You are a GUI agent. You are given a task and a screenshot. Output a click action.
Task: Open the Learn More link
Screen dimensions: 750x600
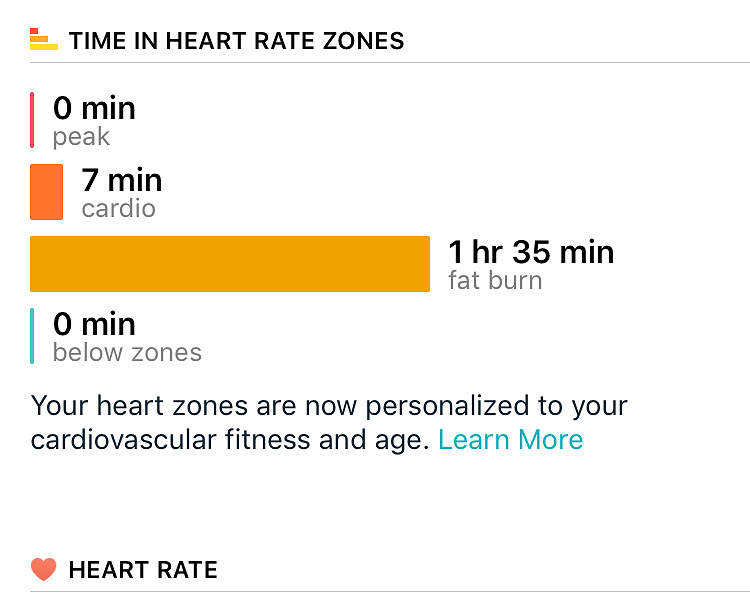point(510,439)
